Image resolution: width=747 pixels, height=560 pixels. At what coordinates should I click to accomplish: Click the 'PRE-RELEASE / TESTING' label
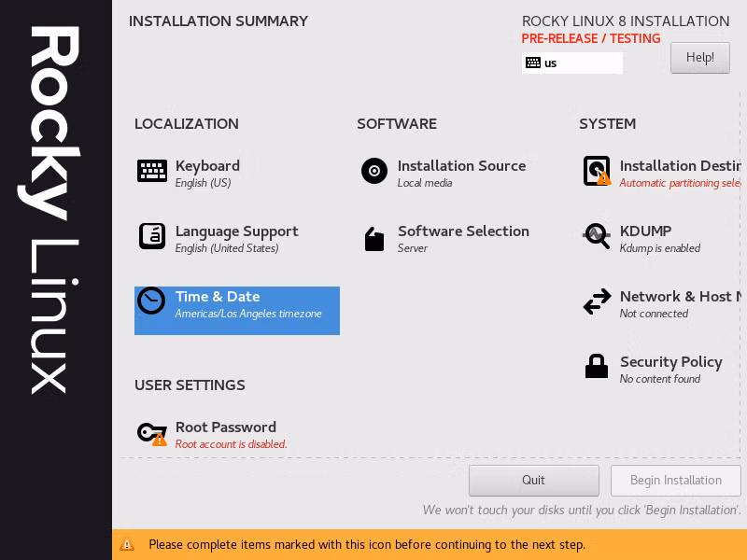pyautogui.click(x=591, y=38)
